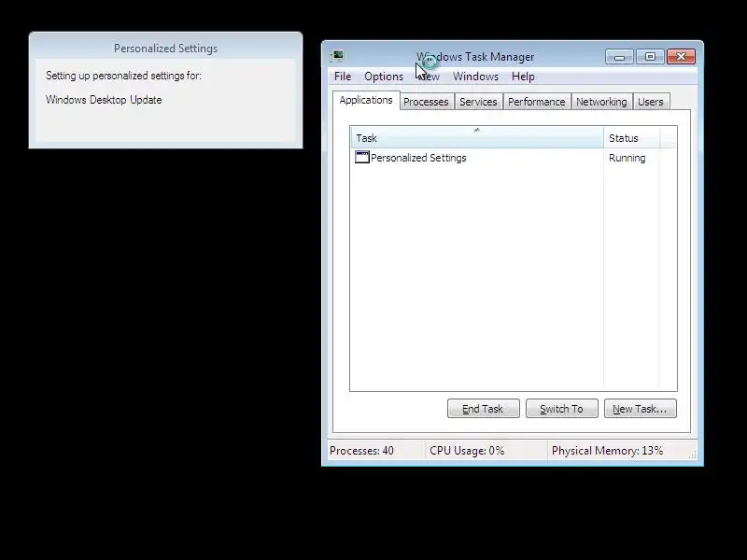The height and width of the screenshot is (560, 747).
Task: Open the Options menu
Action: tap(384, 77)
